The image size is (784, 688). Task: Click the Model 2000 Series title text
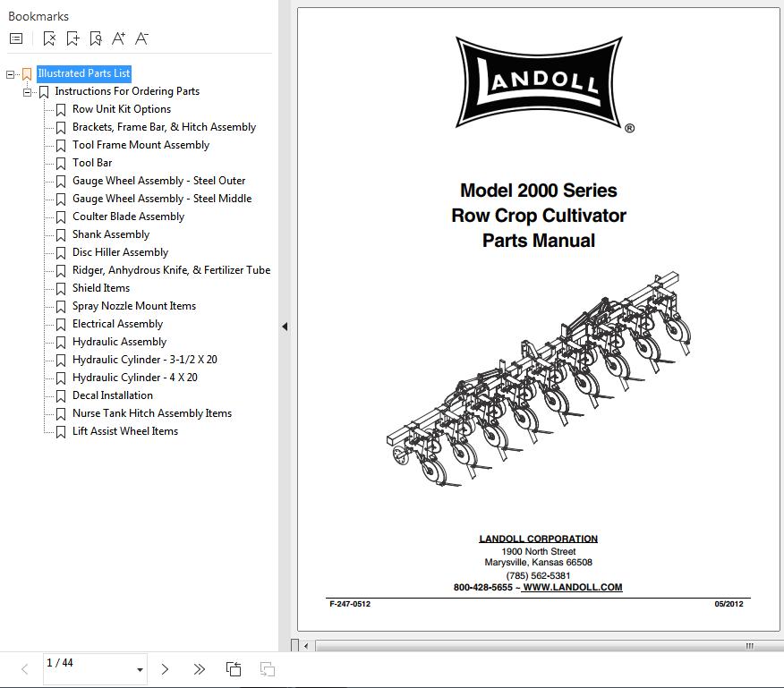click(x=539, y=191)
